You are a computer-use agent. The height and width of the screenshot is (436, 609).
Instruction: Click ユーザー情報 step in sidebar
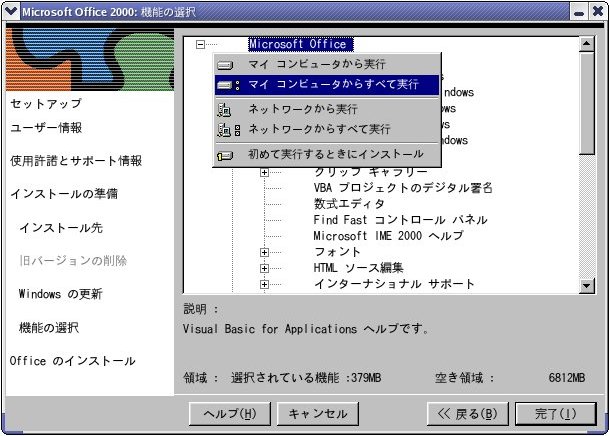pos(46,128)
